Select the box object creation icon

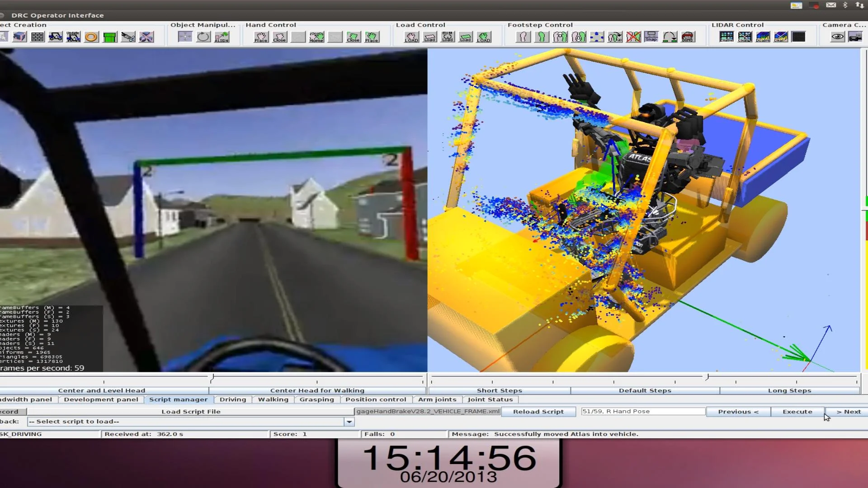[x=19, y=37]
